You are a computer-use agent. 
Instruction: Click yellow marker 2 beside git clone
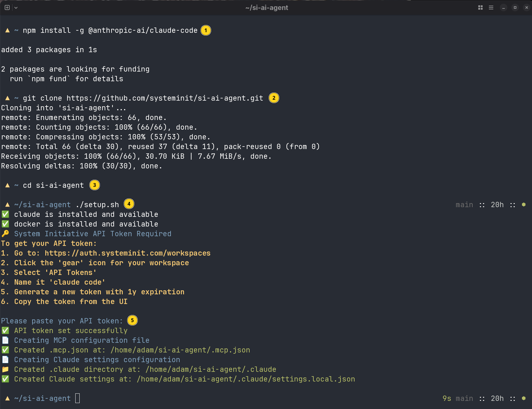pyautogui.click(x=274, y=98)
